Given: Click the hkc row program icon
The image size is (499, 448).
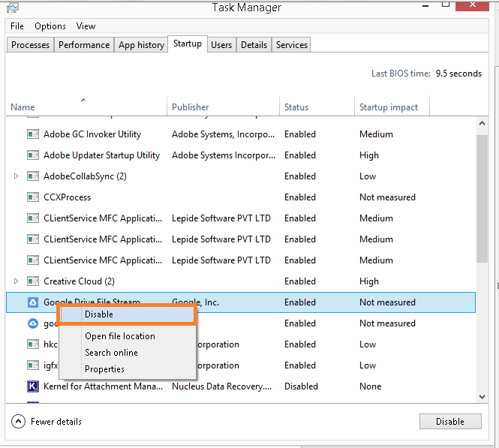Looking at the screenshot, I should 33,344.
